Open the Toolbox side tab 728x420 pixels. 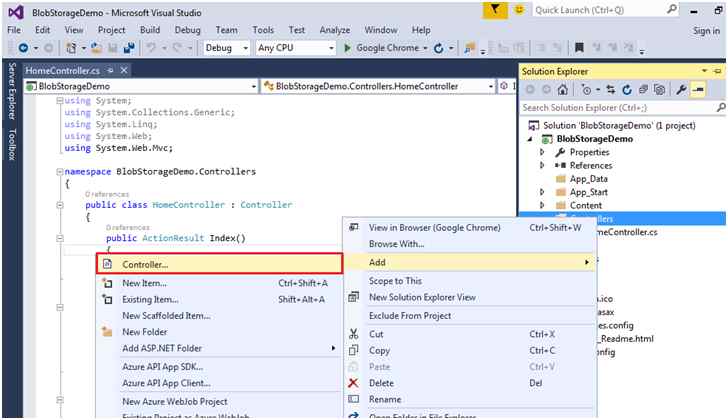(12, 144)
